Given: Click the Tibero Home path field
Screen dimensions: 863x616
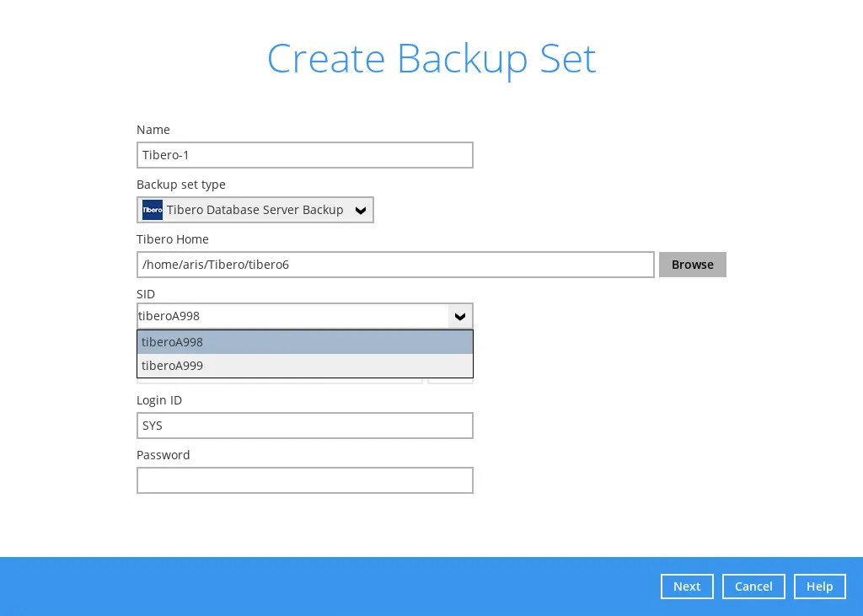Looking at the screenshot, I should (x=394, y=265).
